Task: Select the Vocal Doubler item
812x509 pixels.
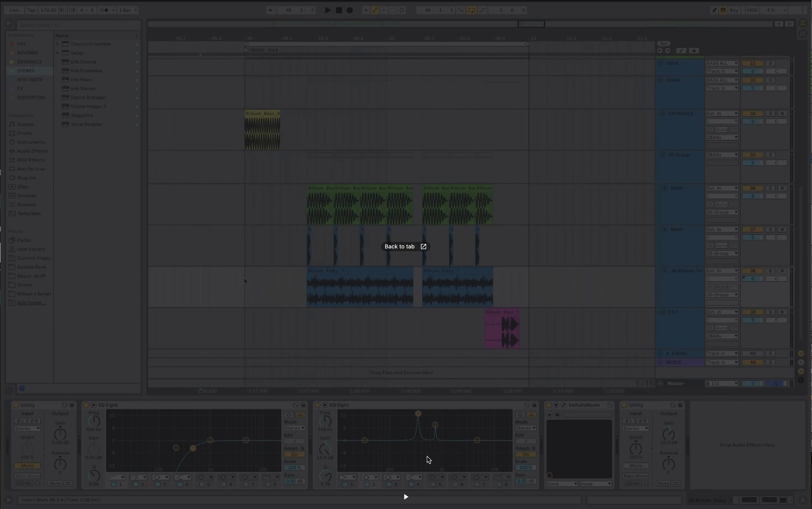Action: click(x=86, y=124)
